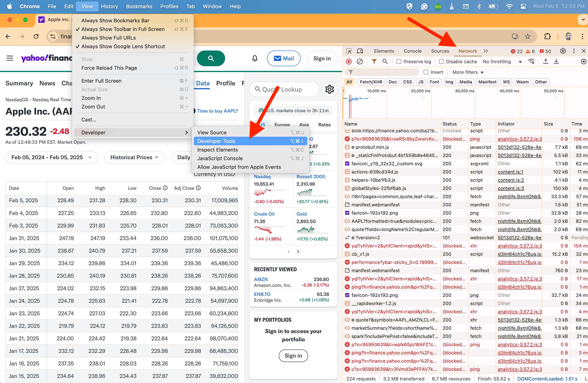
Task: Open the AMZN recently viewed link
Action: click(x=261, y=279)
